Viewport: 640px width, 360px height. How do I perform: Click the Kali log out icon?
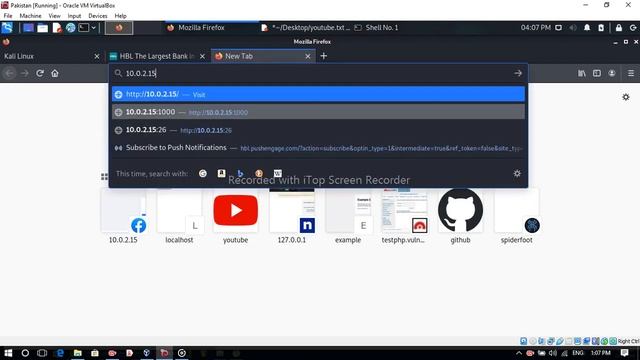(633, 28)
